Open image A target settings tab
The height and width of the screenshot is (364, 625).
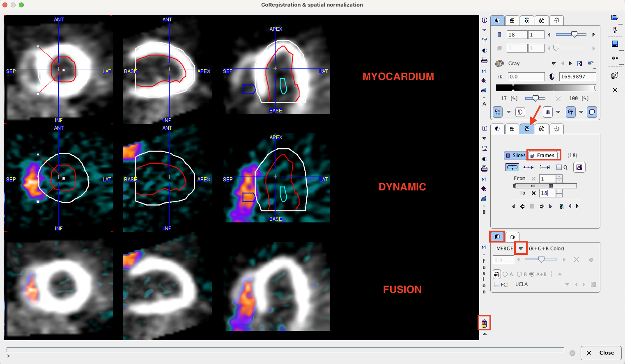(556, 21)
